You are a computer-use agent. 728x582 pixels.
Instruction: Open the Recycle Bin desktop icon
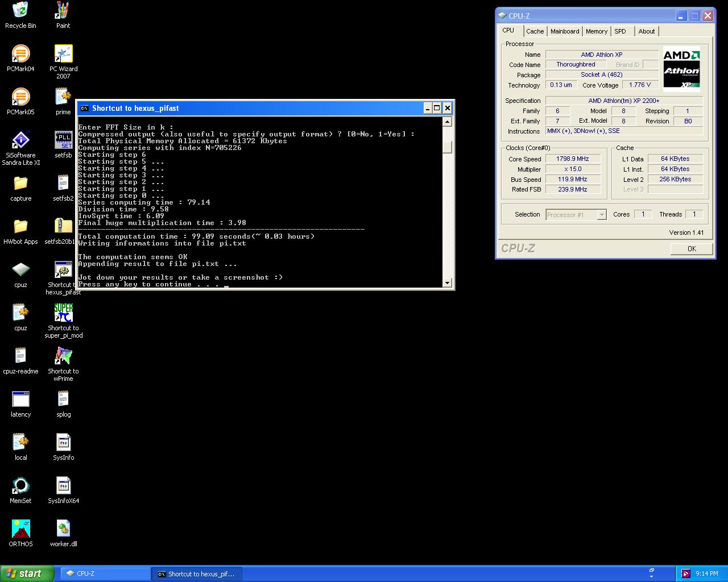click(x=20, y=10)
